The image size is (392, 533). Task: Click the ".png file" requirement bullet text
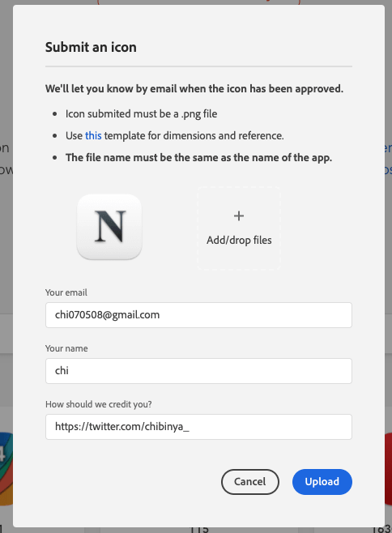click(x=141, y=114)
